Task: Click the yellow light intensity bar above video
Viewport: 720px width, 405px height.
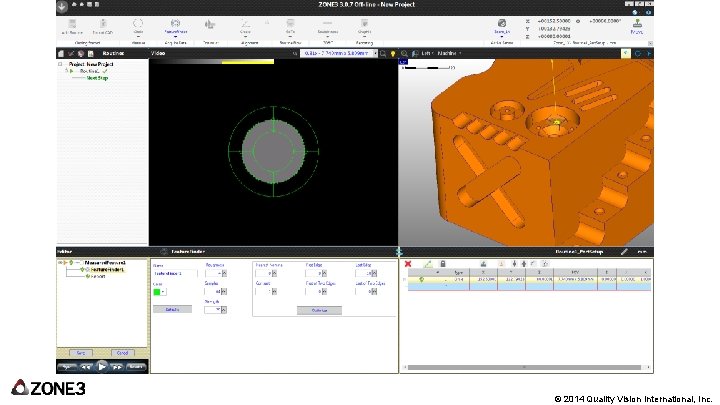Action: coord(248,62)
